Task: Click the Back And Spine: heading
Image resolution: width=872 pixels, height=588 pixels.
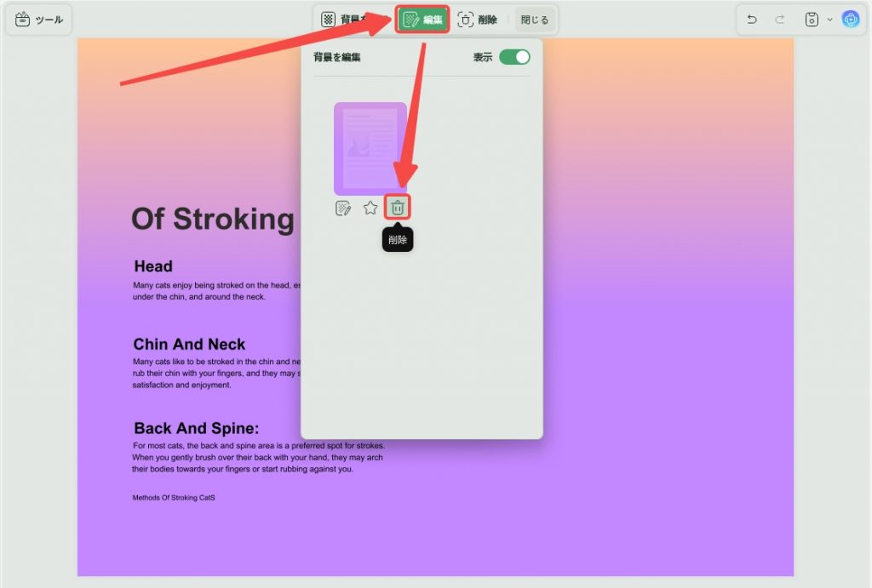Action: [x=197, y=428]
